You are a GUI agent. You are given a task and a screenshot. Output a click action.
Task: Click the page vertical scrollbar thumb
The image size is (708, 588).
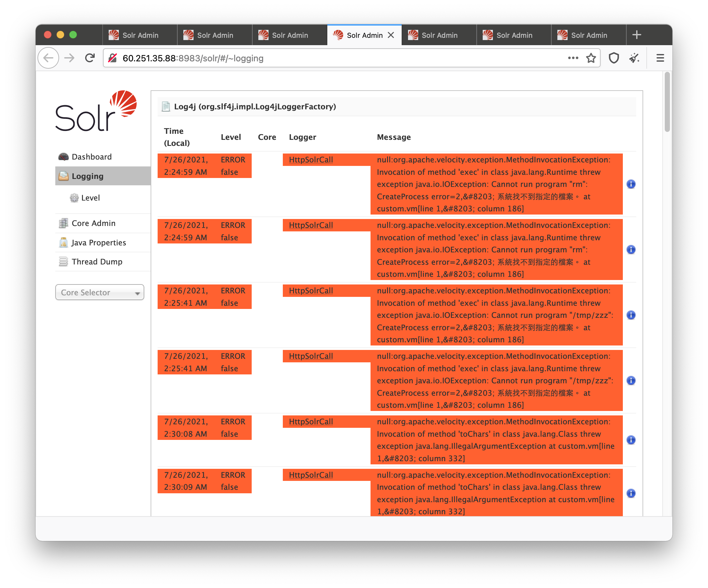click(x=667, y=102)
